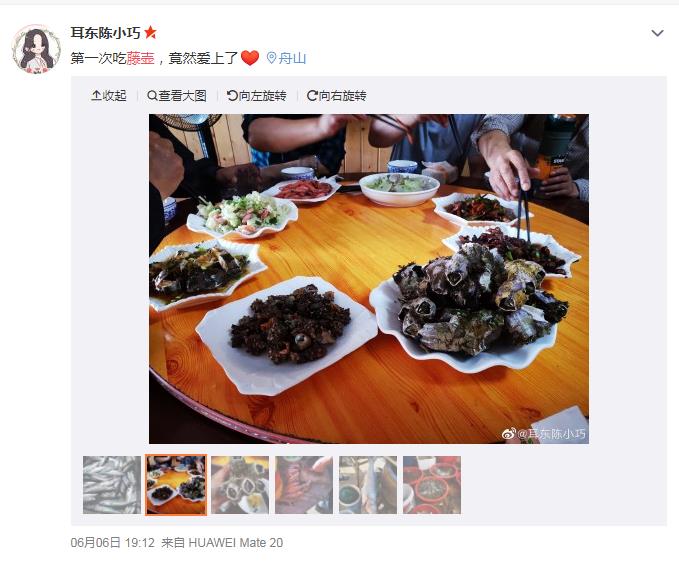
Task: Open the 耳东陈小巧 profile name link
Action: [106, 32]
